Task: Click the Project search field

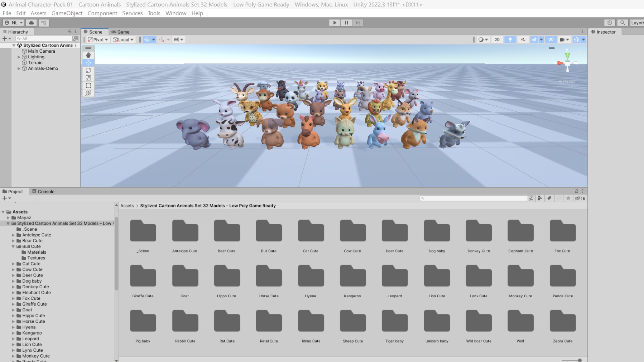Action: pos(474,198)
